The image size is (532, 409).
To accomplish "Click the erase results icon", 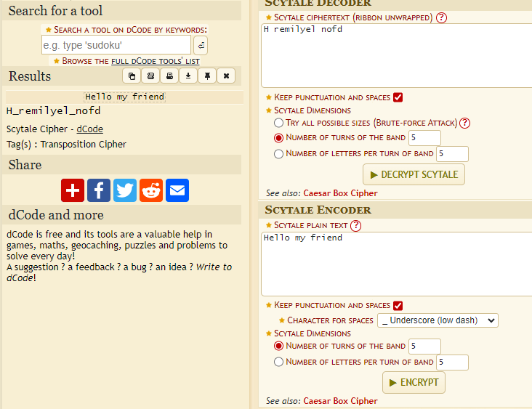I will tap(150, 76).
